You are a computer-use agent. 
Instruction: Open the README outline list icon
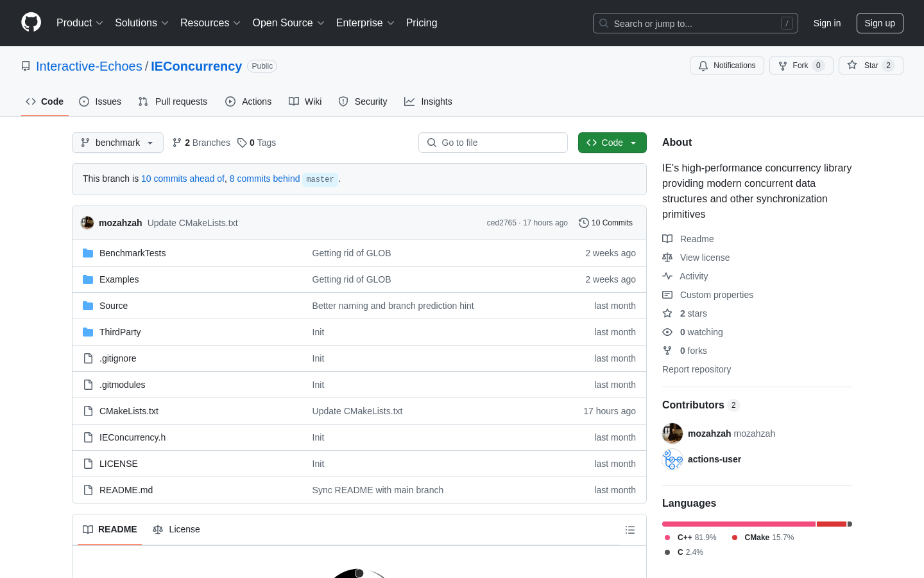click(x=630, y=530)
